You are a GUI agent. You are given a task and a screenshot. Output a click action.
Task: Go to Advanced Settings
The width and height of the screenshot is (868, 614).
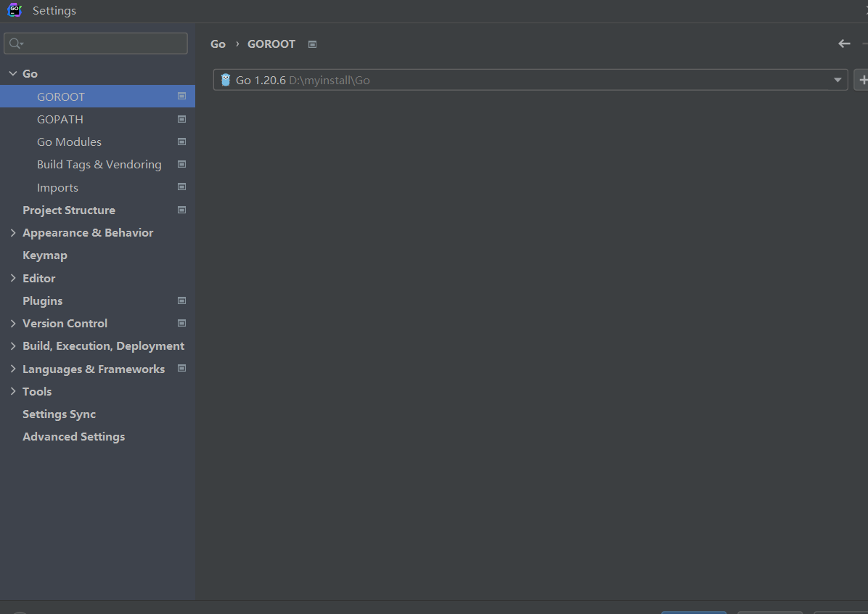[73, 437]
